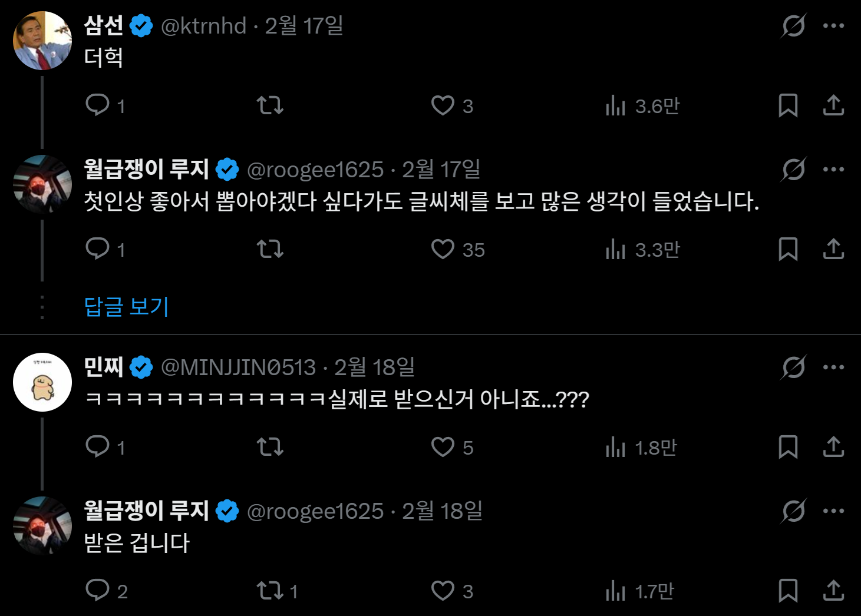861x616 pixels.
Task: Like 민찌's tweet with 5 likes
Action: click(443, 448)
